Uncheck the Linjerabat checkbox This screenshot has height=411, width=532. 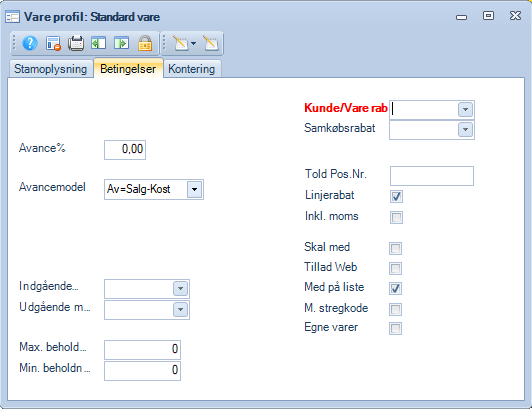pyautogui.click(x=396, y=197)
